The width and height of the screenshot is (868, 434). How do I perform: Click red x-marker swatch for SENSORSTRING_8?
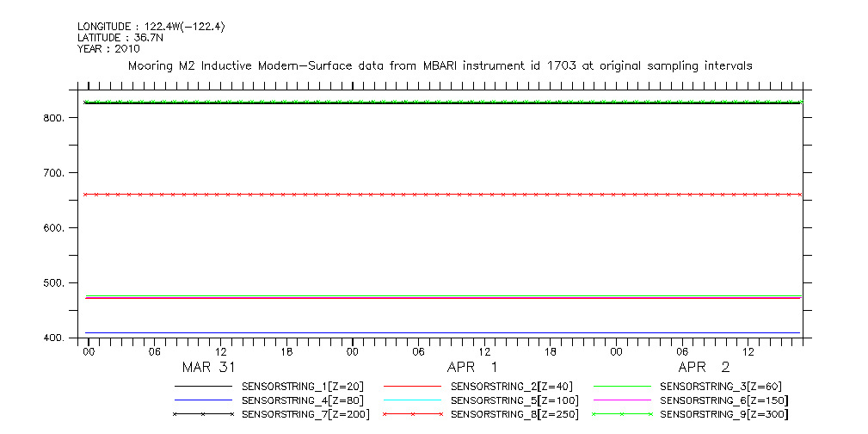tap(412, 414)
